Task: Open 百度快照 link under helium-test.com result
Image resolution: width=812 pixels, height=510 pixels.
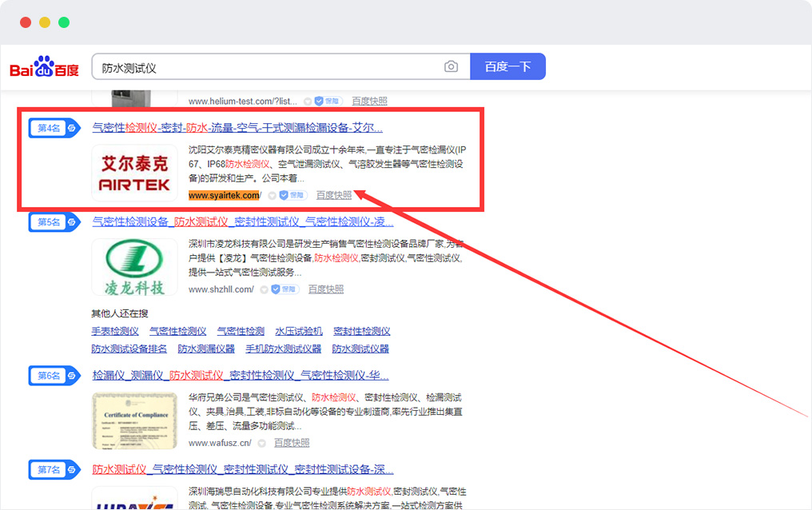Action: (x=369, y=101)
